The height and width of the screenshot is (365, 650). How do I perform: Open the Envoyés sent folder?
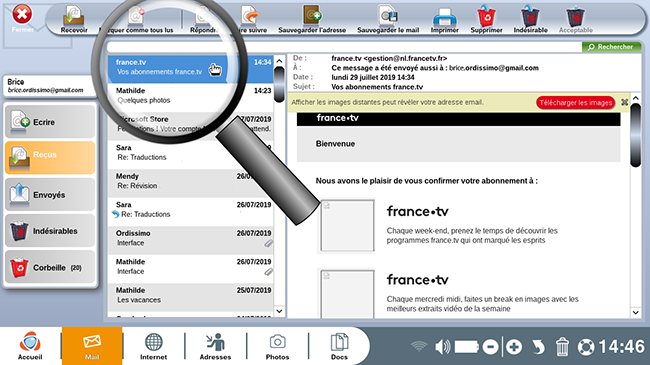[x=50, y=194]
